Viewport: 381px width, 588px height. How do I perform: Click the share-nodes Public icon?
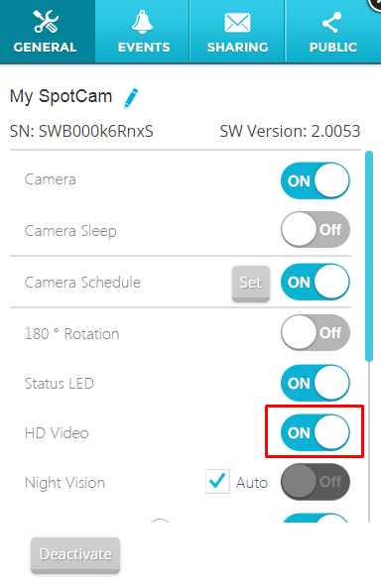click(x=332, y=23)
